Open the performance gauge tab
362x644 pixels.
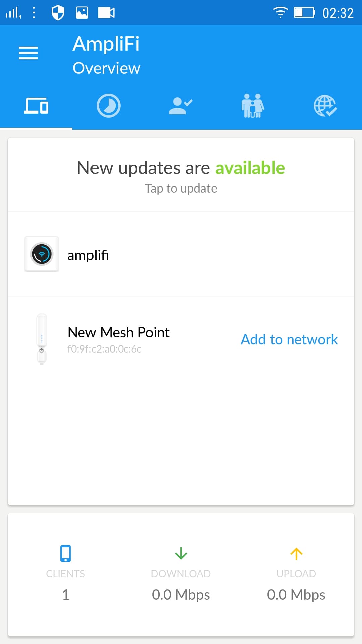(x=109, y=106)
